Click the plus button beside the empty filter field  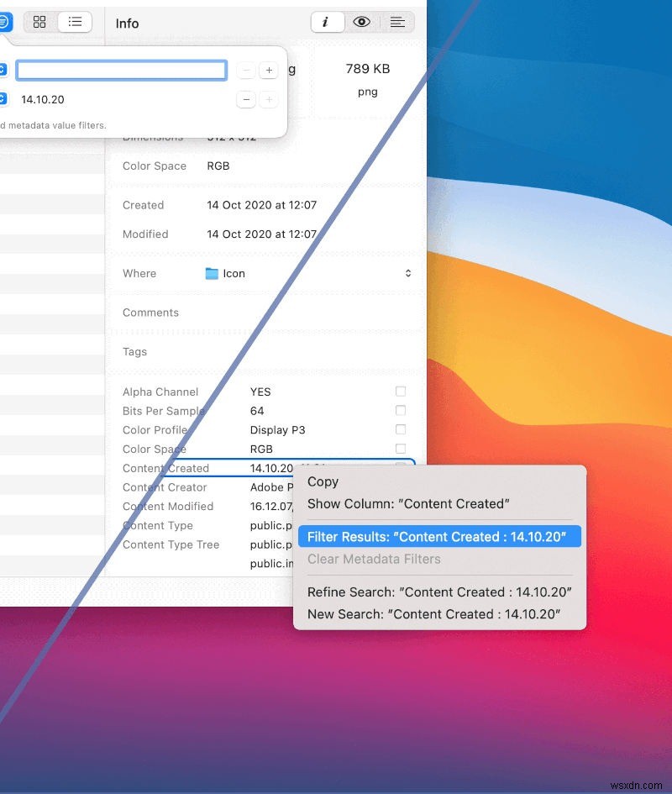[x=268, y=70]
